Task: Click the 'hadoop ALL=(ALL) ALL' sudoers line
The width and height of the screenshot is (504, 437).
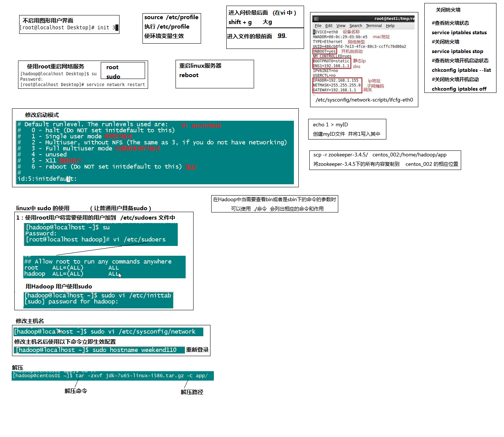Action: point(71,274)
